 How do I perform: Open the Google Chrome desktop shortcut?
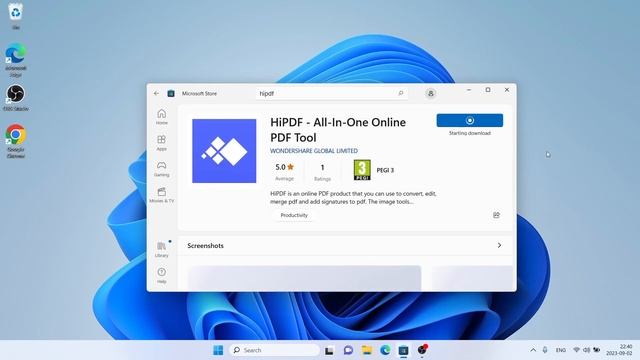16,141
